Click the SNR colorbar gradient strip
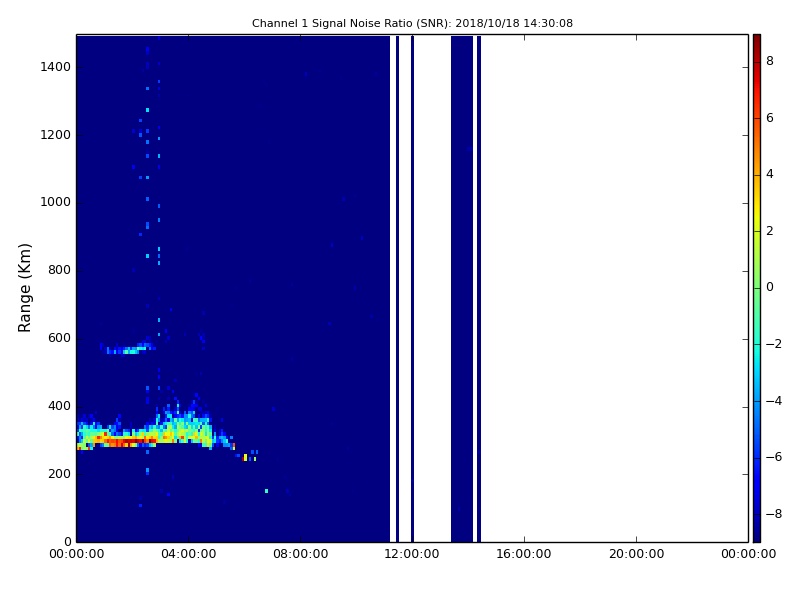The height and width of the screenshot is (600, 800). 757,288
